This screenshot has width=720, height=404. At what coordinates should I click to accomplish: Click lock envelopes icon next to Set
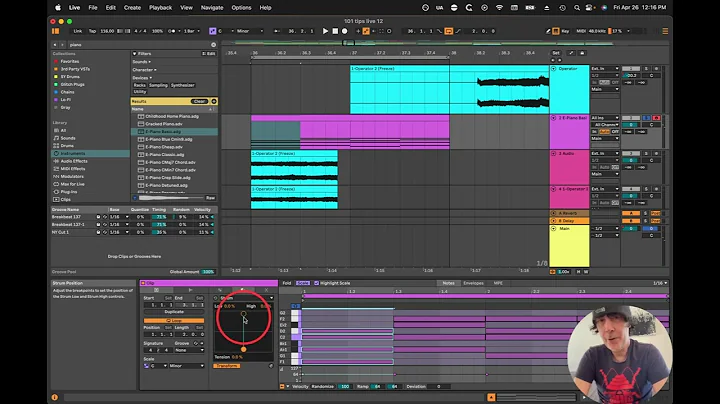pyautogui.click(x=582, y=53)
